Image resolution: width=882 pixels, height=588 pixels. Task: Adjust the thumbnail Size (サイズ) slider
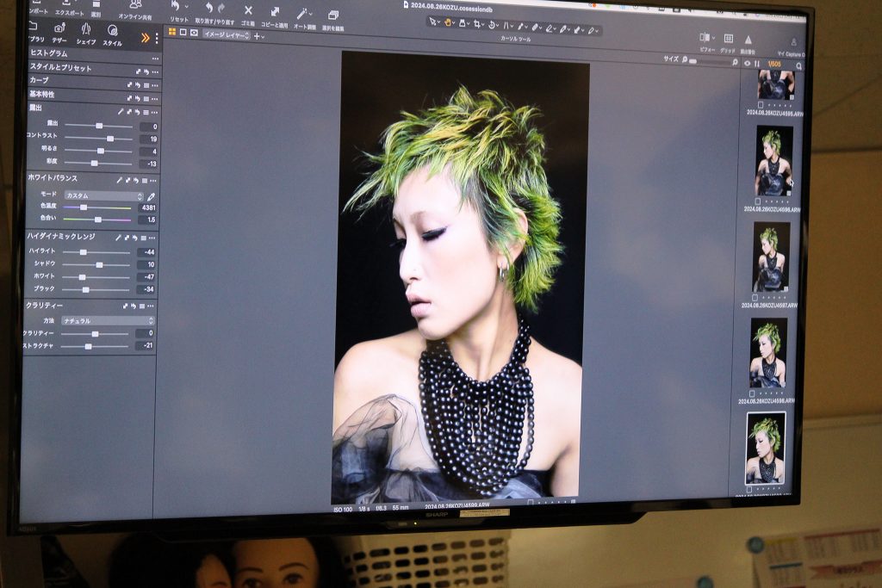pyautogui.click(x=710, y=61)
